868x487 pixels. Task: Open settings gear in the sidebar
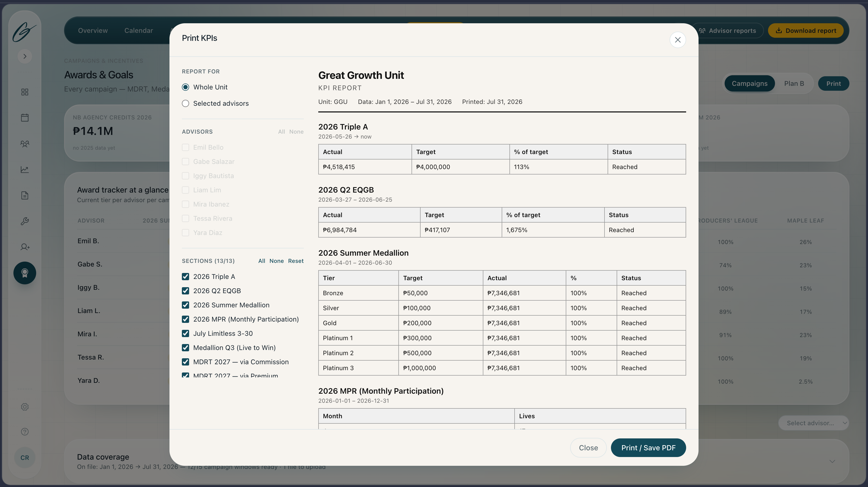point(25,407)
